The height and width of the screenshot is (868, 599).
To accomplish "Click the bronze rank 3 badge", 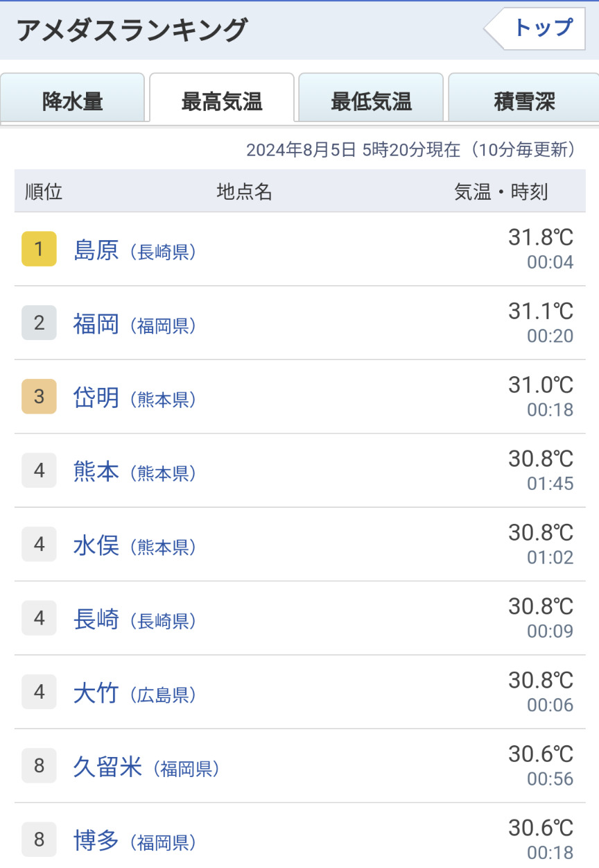I will coord(39,397).
